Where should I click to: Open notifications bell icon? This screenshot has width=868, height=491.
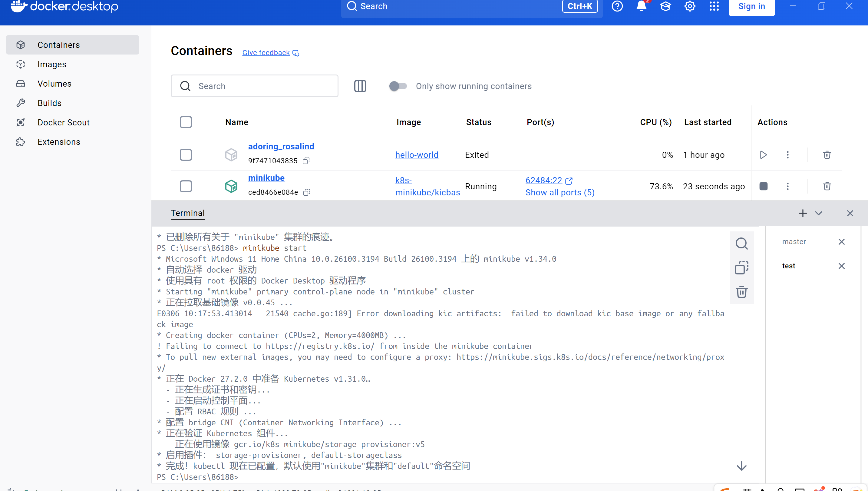(x=641, y=6)
